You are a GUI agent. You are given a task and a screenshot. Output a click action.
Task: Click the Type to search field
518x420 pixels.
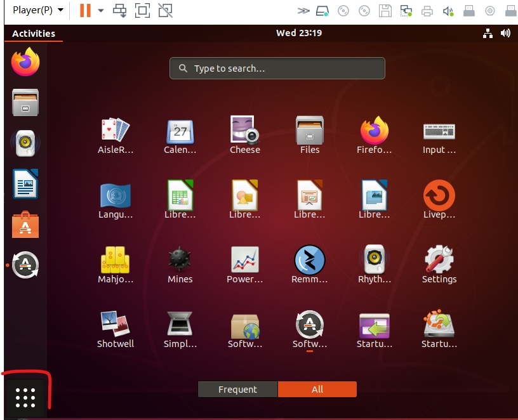point(277,69)
